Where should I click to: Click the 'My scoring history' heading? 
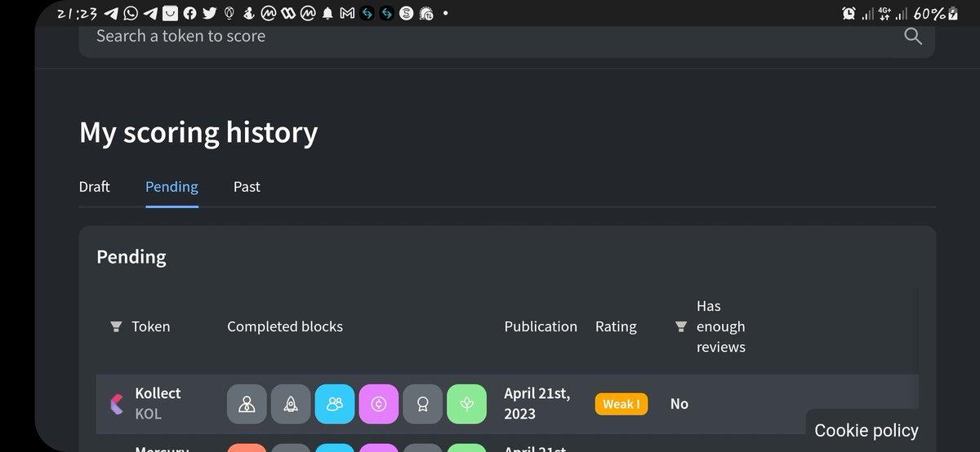coord(198,132)
